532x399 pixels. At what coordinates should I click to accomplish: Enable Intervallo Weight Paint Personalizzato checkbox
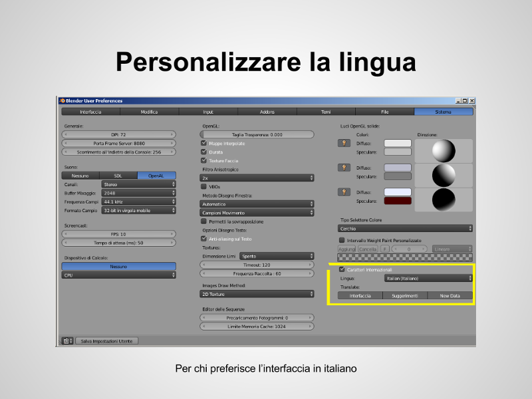(342, 240)
